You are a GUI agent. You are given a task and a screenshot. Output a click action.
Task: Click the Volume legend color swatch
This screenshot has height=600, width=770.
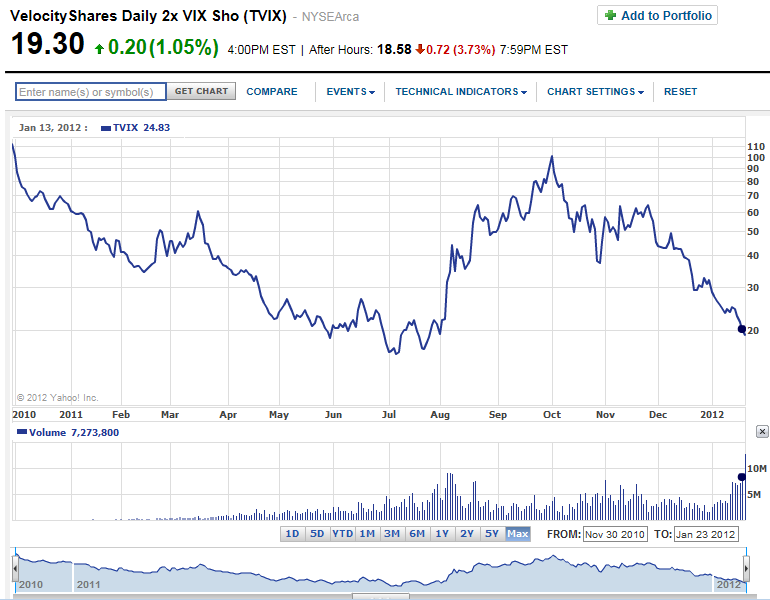(x=22, y=432)
